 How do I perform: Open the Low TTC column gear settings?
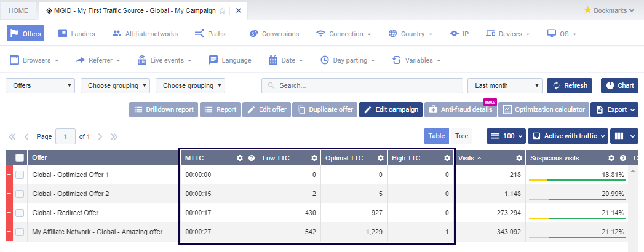coord(314,158)
